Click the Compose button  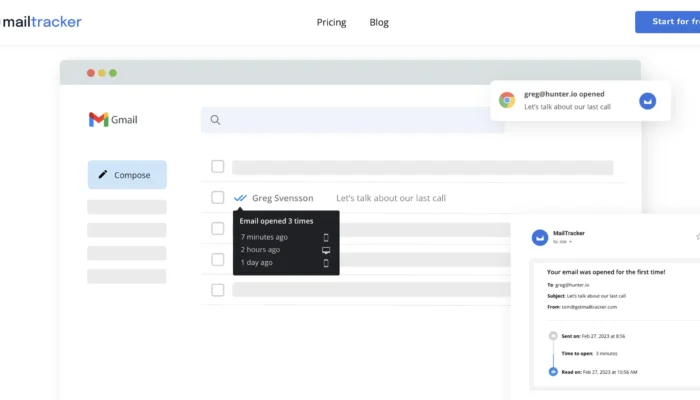(127, 175)
